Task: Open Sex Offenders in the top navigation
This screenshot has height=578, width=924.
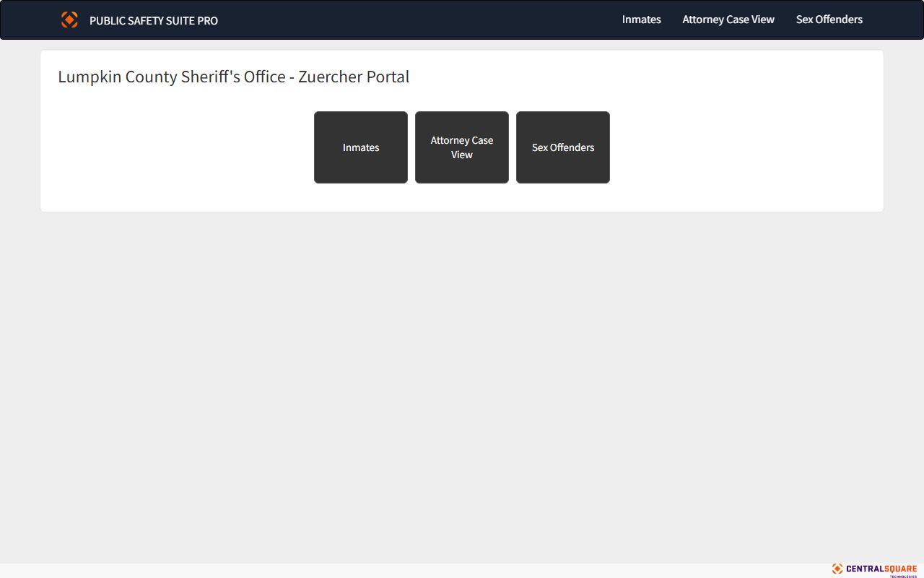Action: (829, 20)
